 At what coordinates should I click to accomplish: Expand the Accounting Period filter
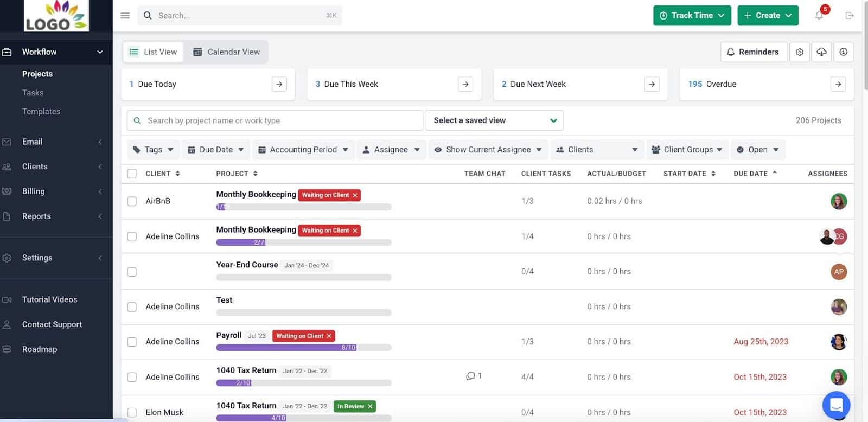(x=303, y=150)
